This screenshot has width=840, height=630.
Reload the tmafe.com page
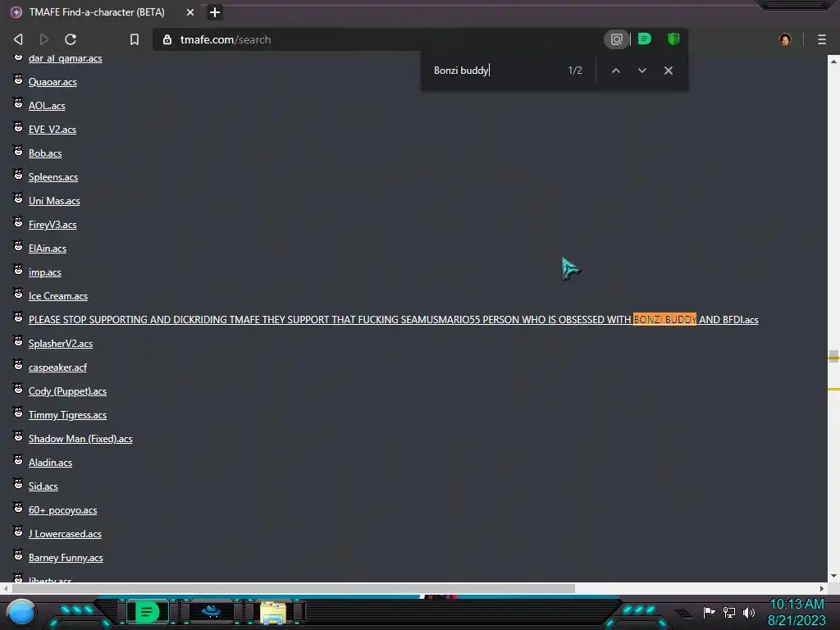71,39
